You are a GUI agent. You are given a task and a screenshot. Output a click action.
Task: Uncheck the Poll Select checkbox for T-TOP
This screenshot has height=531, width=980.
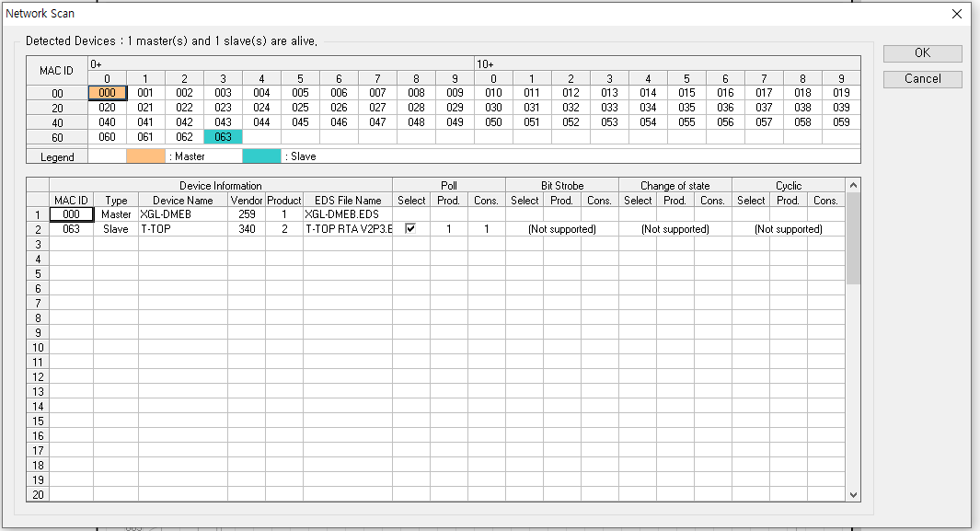tap(410, 229)
